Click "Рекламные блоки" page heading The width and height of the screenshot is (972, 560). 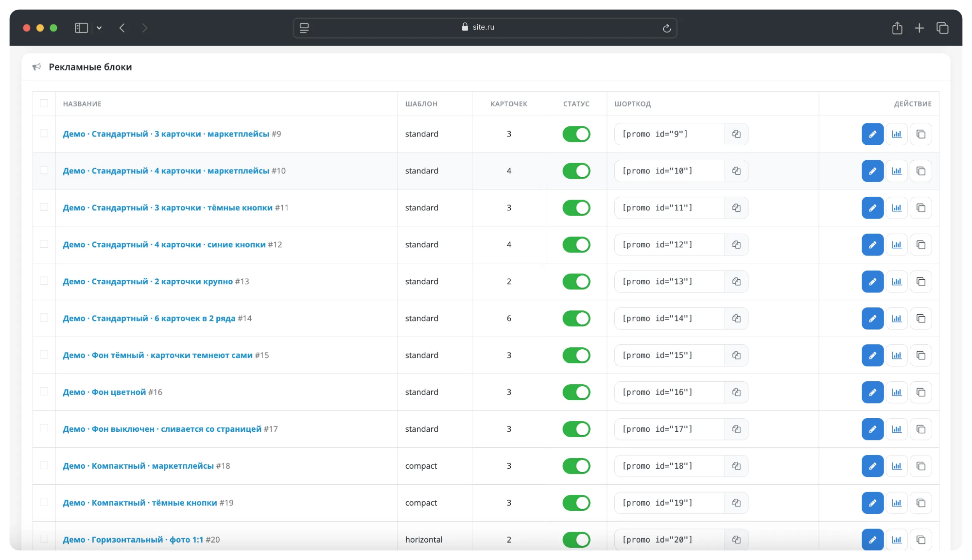click(90, 67)
